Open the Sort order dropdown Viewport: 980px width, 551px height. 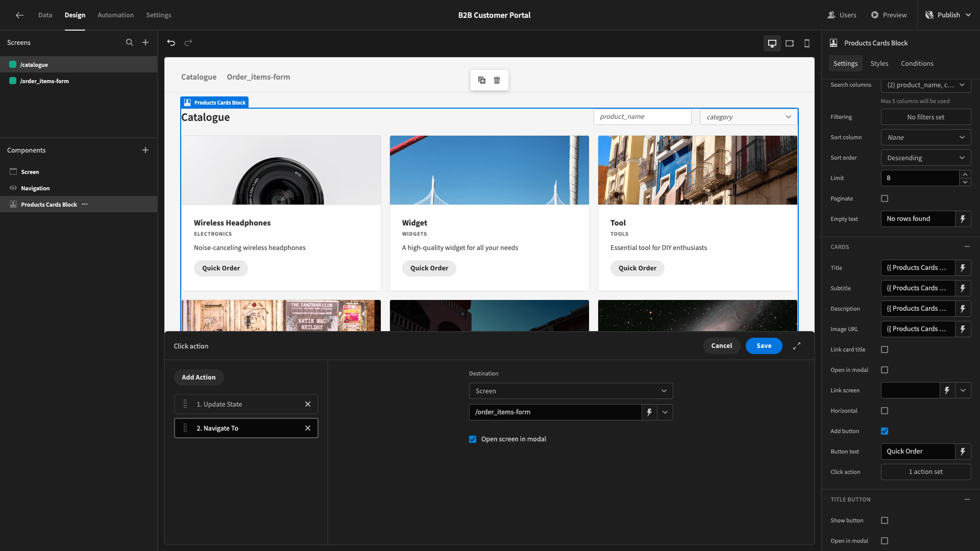coord(926,158)
